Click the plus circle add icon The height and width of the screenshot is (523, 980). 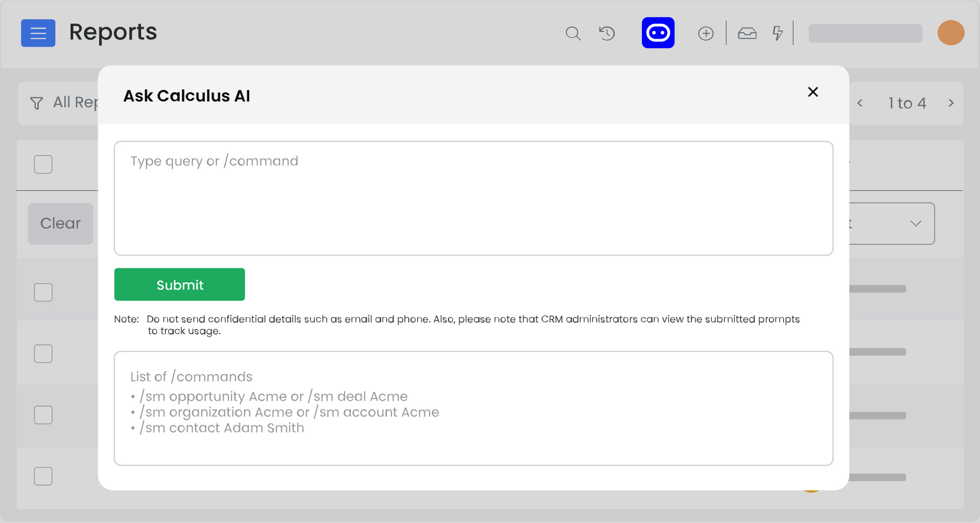pos(706,33)
